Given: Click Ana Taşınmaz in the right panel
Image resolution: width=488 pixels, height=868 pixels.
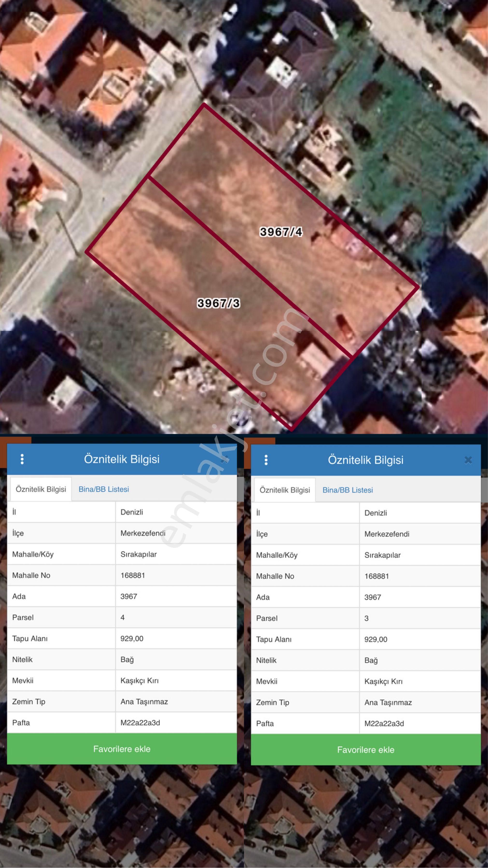Looking at the screenshot, I should point(388,703).
